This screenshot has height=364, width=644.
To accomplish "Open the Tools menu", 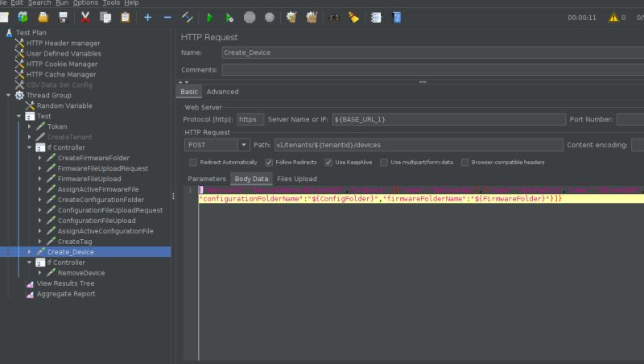I will click(x=111, y=3).
